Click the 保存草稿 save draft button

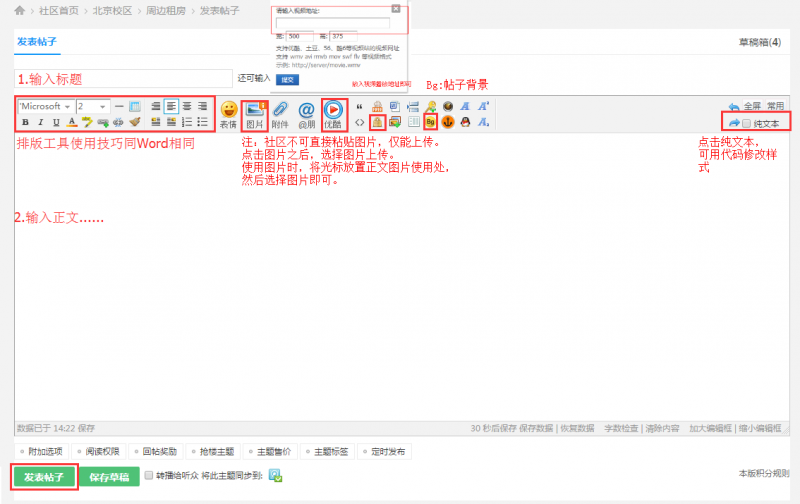pyautogui.click(x=108, y=477)
